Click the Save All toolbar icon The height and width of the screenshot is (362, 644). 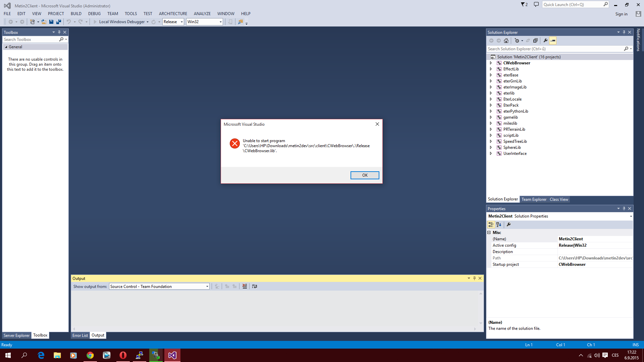(59, 22)
